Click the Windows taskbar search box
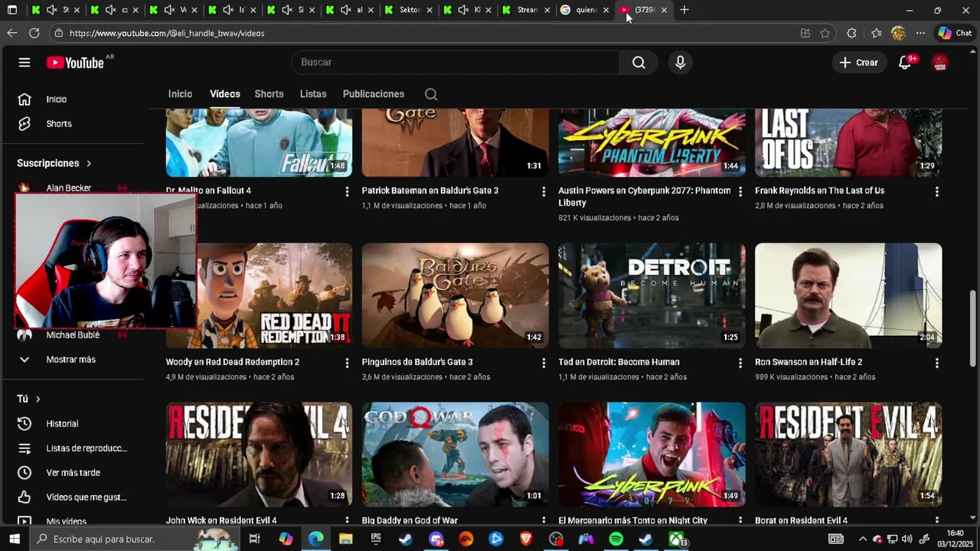Image resolution: width=980 pixels, height=551 pixels. point(135,539)
